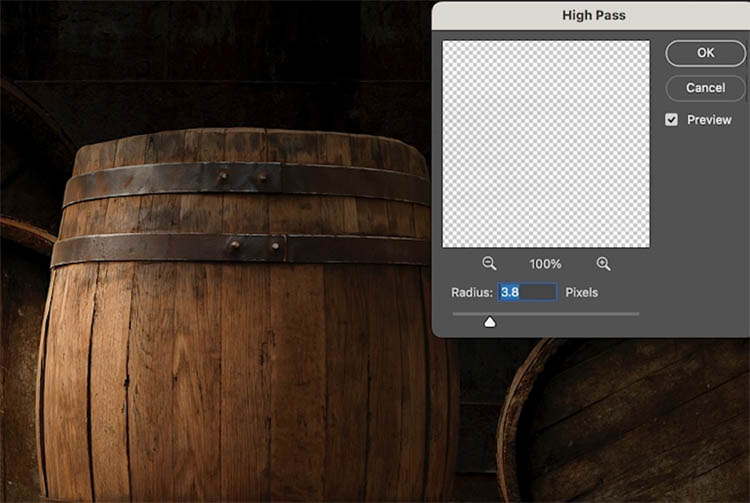This screenshot has height=503, width=750.
Task: Confirm the High Pass filter with OK
Action: (705, 53)
